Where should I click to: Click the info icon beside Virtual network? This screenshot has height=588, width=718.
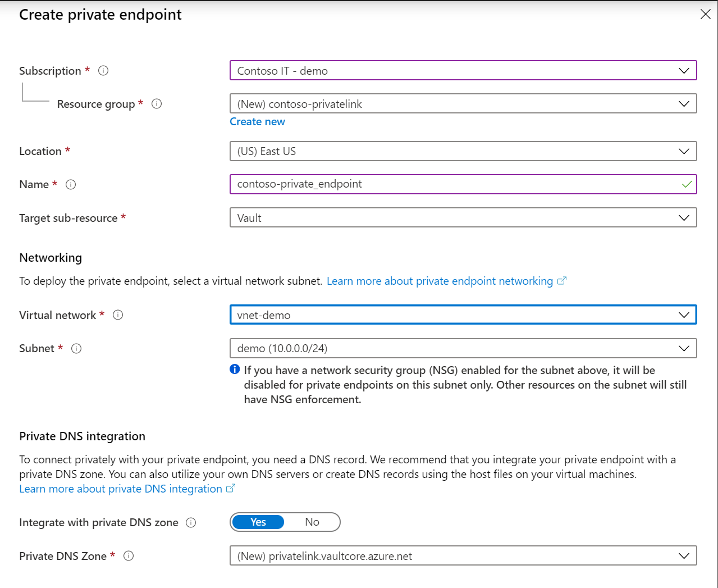click(x=118, y=315)
